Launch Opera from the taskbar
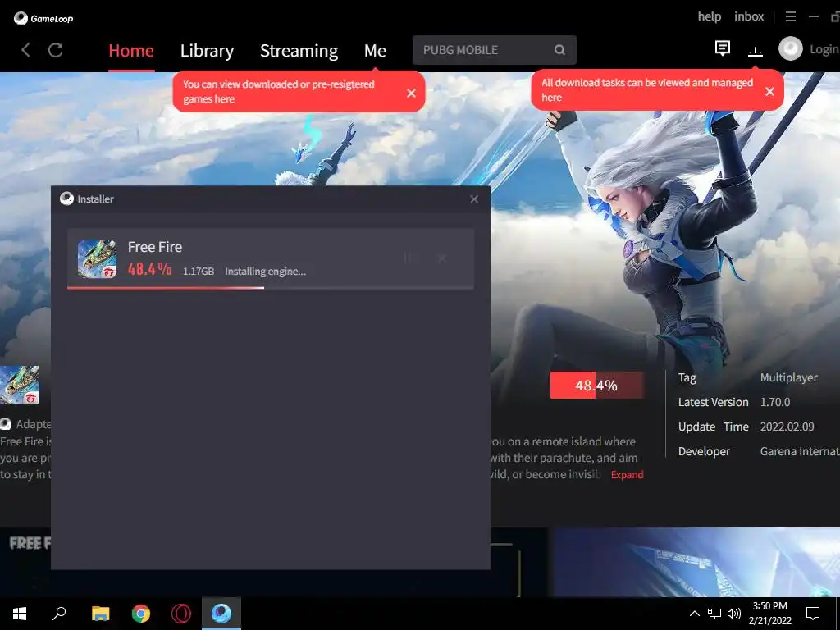Screen dimensions: 840x630 pos(181,614)
